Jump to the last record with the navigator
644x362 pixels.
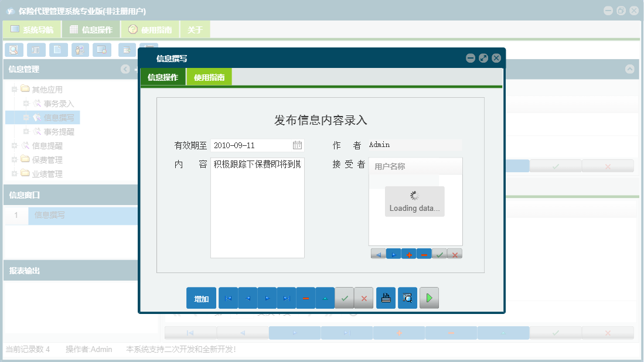tap(287, 298)
